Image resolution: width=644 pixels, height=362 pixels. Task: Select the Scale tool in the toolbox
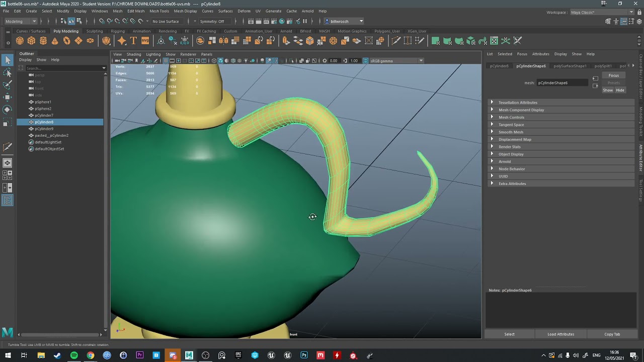tap(8, 122)
